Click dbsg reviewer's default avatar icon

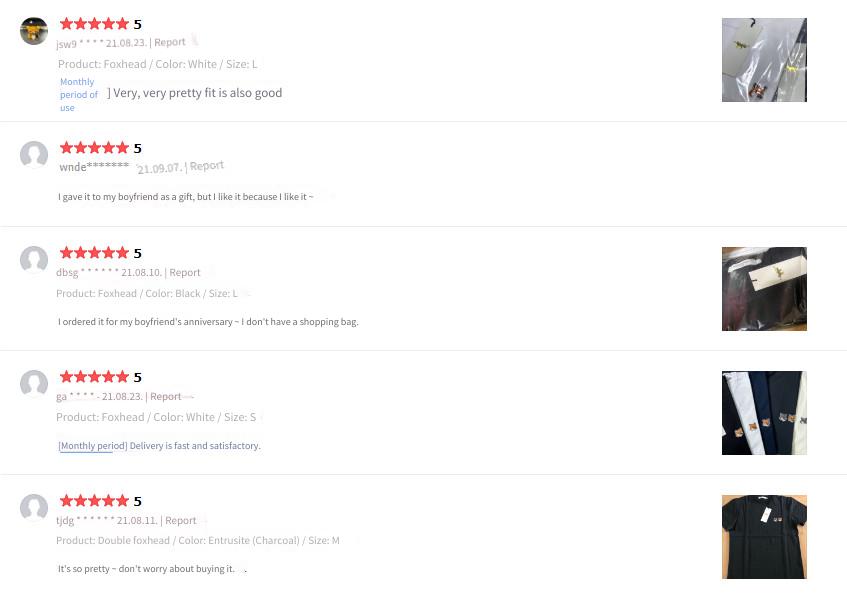[x=33, y=260]
